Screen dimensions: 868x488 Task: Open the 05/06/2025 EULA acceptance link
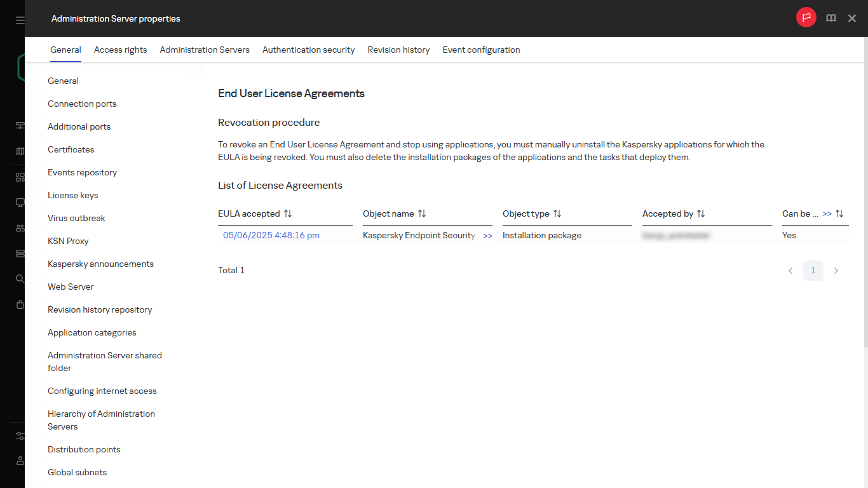[271, 235]
